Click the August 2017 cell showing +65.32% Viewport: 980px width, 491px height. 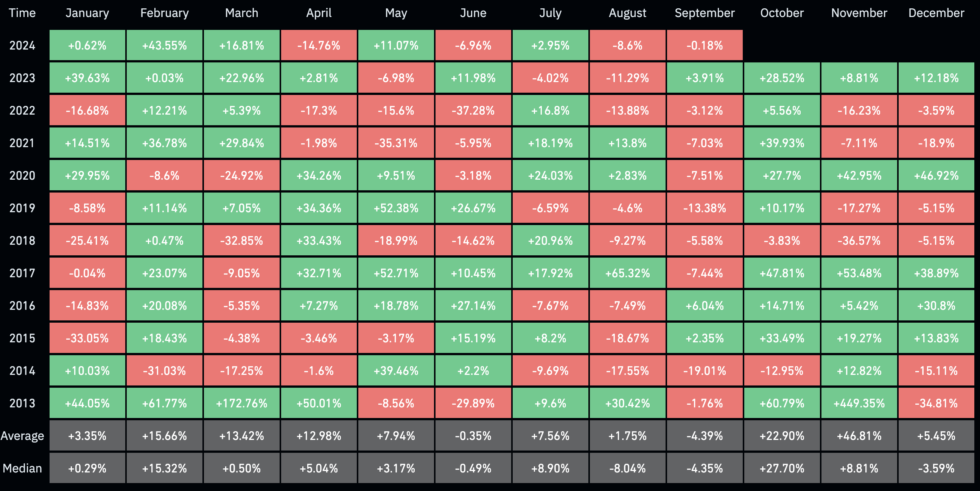(x=627, y=273)
